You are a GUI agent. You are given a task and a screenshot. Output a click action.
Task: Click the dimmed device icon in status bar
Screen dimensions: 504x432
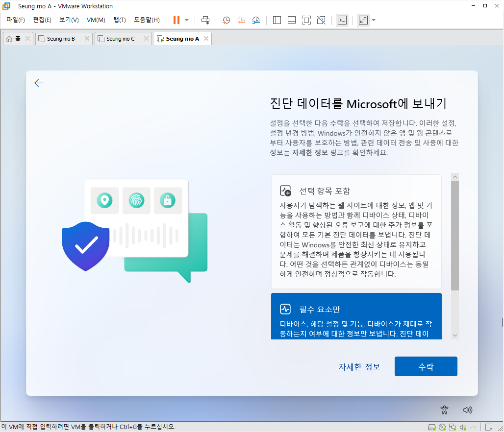point(473,427)
